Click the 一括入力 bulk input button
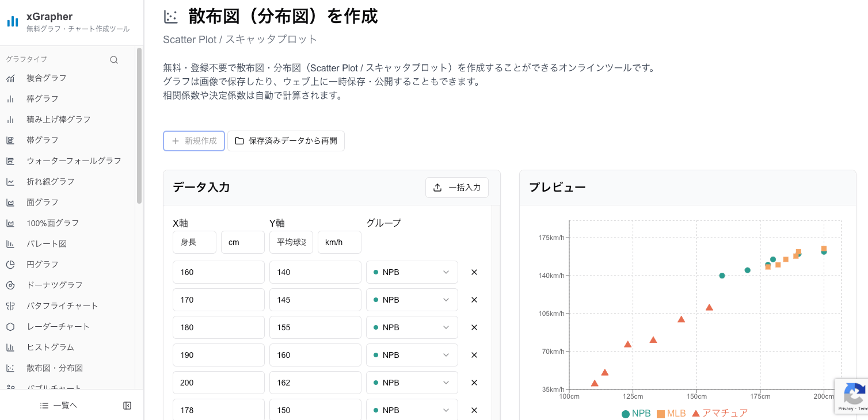 tap(457, 188)
